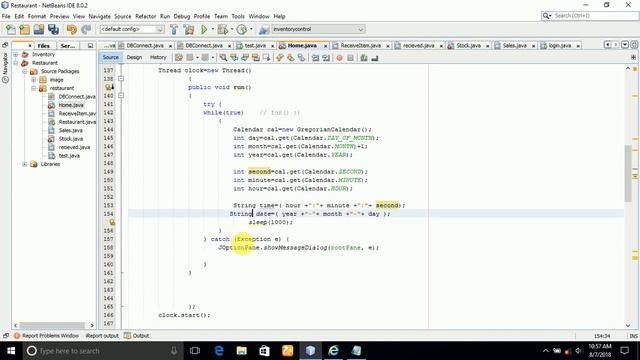Open the Run Project dropdown arrow
This screenshot has height=360, width=640.
pyautogui.click(x=212, y=29)
